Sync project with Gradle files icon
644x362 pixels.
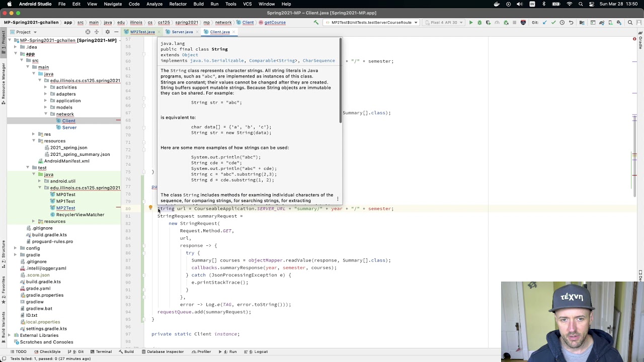point(602,22)
